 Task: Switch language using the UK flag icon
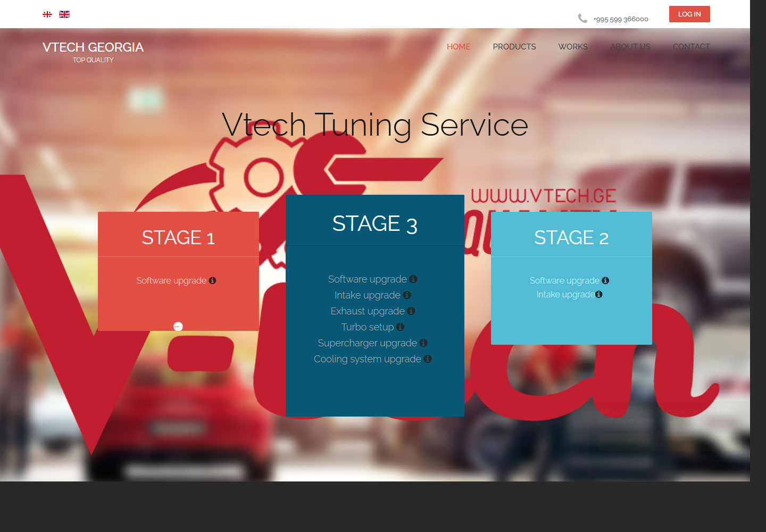[64, 14]
